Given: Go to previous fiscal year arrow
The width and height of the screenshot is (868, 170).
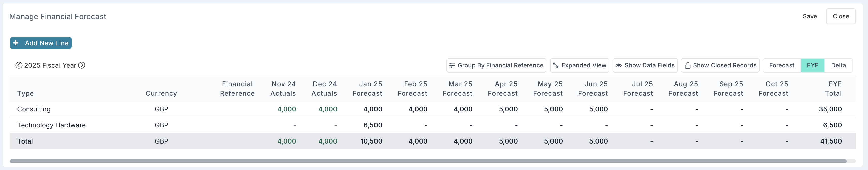Looking at the screenshot, I should pos(19,65).
